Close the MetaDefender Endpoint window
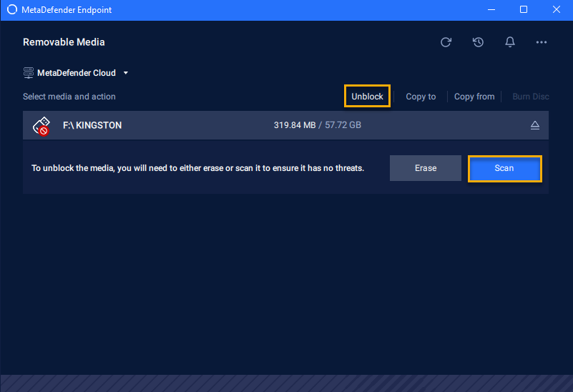Viewport: 573px width, 392px height. [557, 9]
